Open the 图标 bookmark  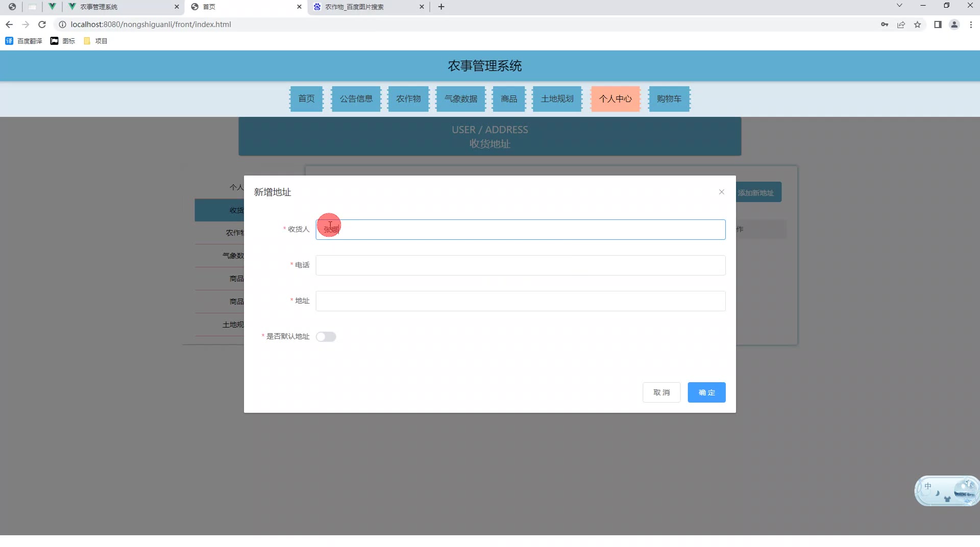tap(62, 41)
